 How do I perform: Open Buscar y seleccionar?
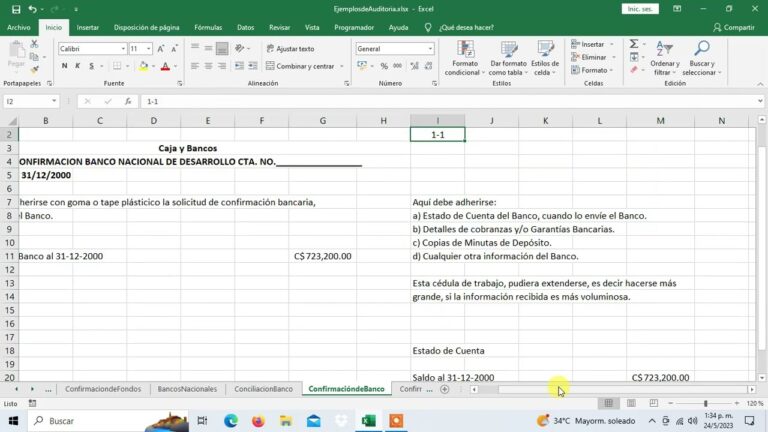[x=702, y=58]
